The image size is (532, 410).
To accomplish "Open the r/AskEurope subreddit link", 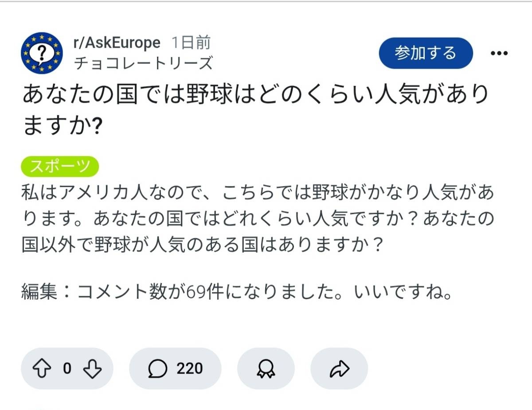I will (x=117, y=43).
